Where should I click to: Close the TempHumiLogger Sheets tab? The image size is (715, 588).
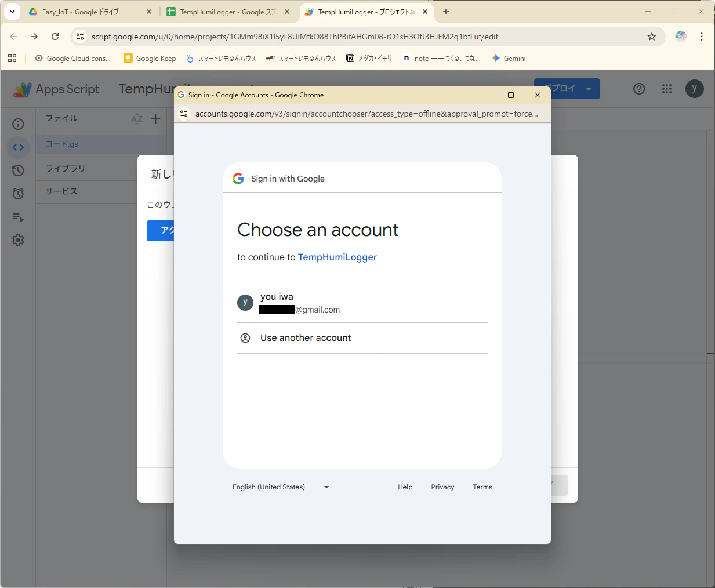[x=287, y=12]
